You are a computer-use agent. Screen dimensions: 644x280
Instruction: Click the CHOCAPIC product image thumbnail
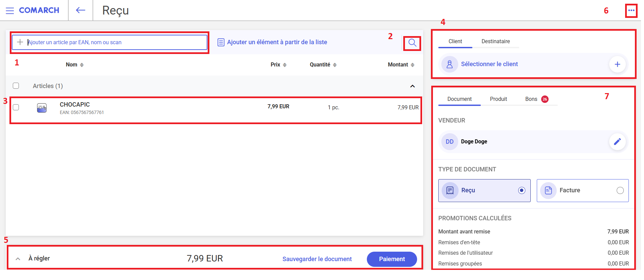(42, 108)
